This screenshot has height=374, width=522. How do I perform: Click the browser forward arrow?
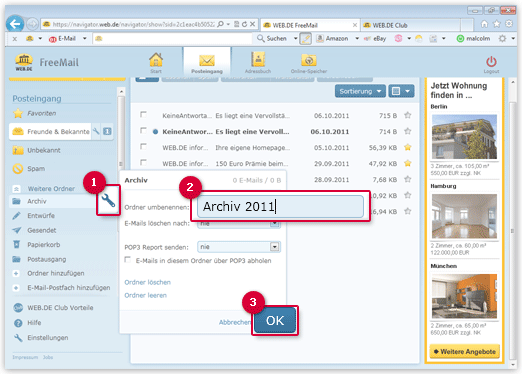click(x=32, y=24)
